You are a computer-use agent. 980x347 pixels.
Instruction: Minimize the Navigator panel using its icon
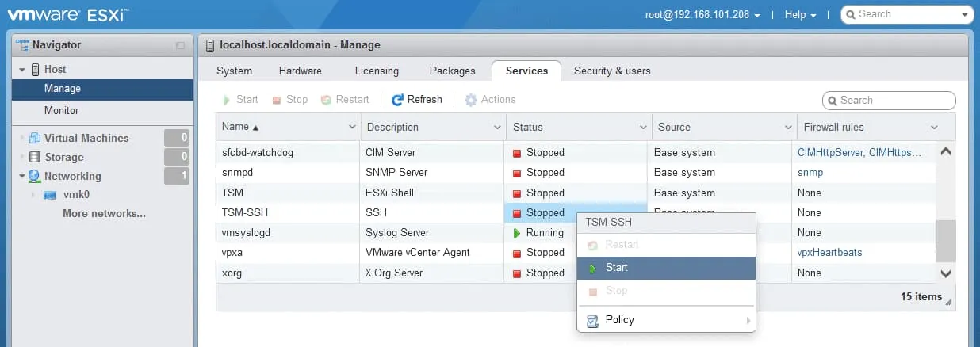pos(181,46)
